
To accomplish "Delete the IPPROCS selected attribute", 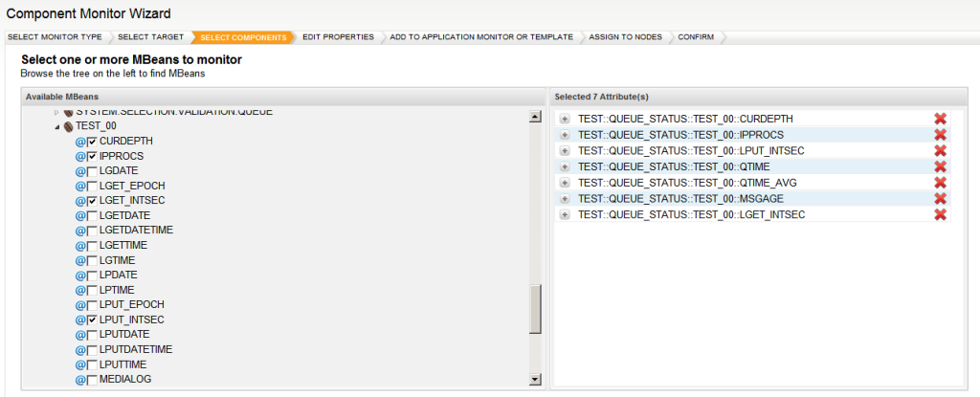I will pos(940,135).
